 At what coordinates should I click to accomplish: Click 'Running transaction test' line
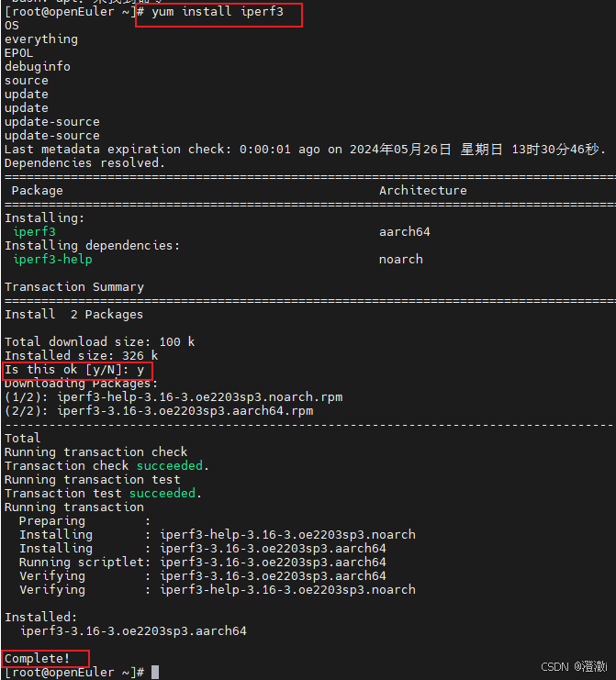(92, 480)
